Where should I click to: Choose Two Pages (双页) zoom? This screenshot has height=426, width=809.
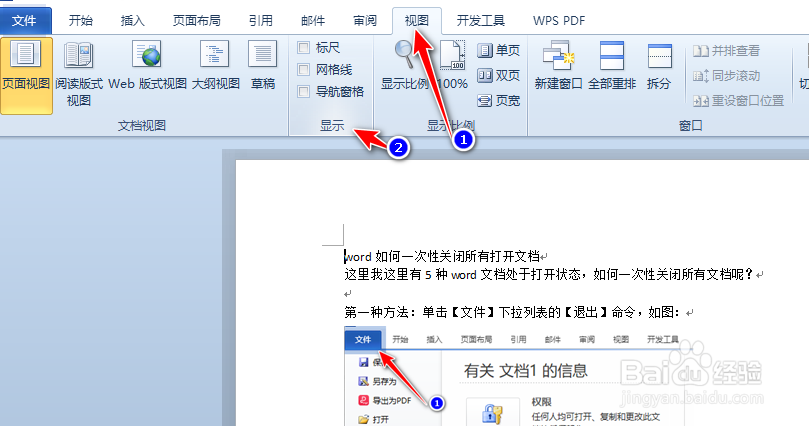[498, 75]
